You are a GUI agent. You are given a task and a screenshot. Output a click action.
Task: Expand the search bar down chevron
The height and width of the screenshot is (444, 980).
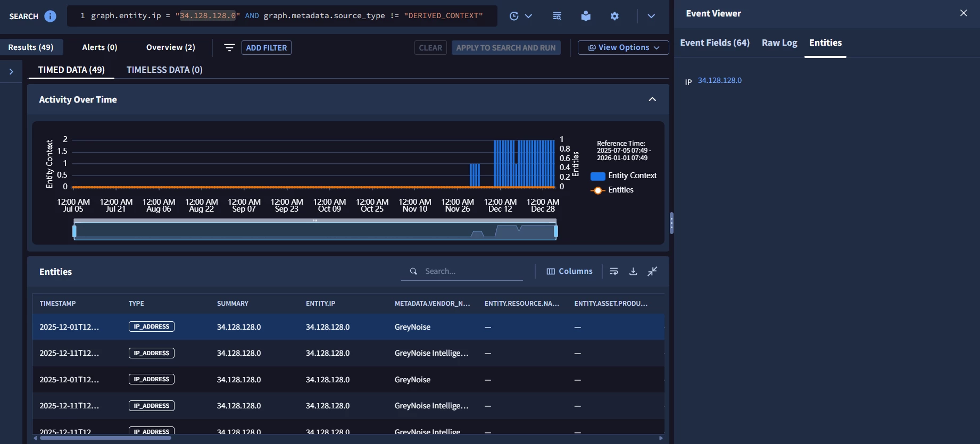point(651,16)
